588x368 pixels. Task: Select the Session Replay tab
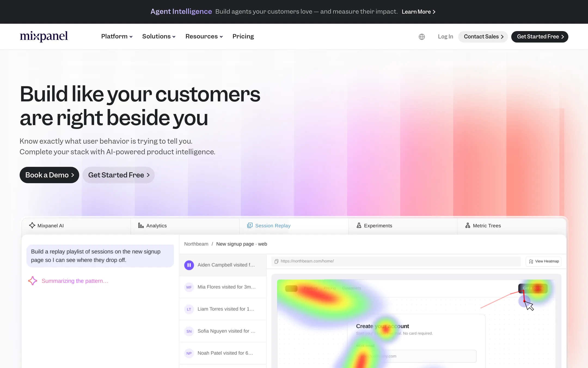pyautogui.click(x=294, y=226)
